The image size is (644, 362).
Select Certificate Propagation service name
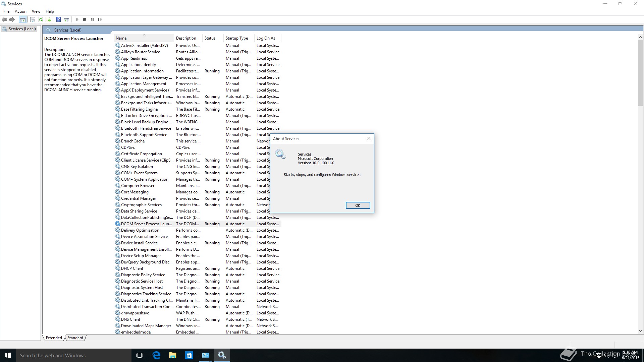[x=141, y=154]
